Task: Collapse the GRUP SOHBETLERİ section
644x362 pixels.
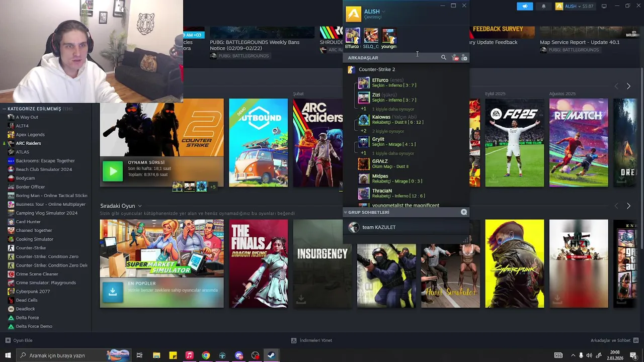Action: pyautogui.click(x=346, y=212)
